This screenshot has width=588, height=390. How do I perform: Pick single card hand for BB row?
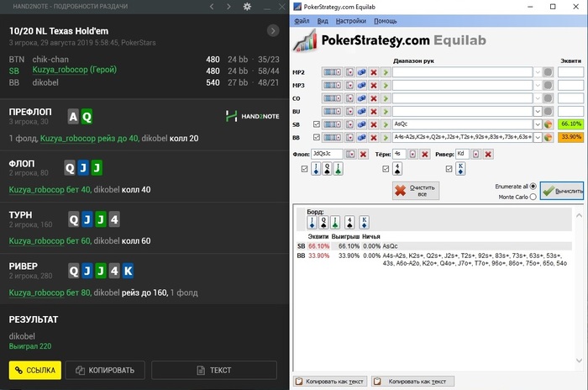[349, 137]
